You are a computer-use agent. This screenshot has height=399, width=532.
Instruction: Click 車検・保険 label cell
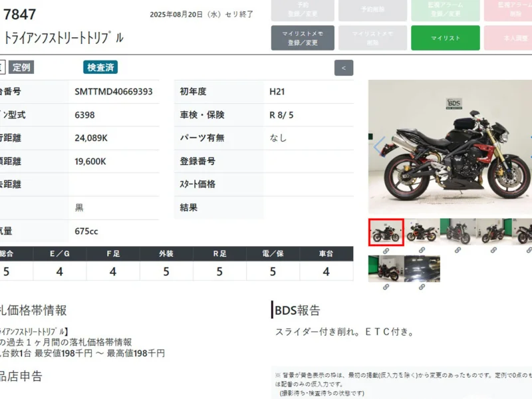[219, 115]
